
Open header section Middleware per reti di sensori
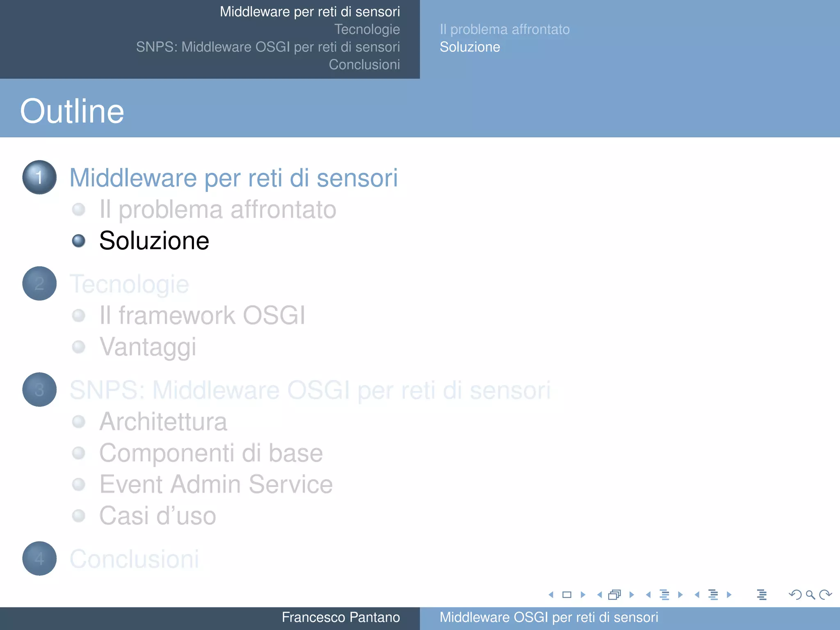tap(310, 11)
